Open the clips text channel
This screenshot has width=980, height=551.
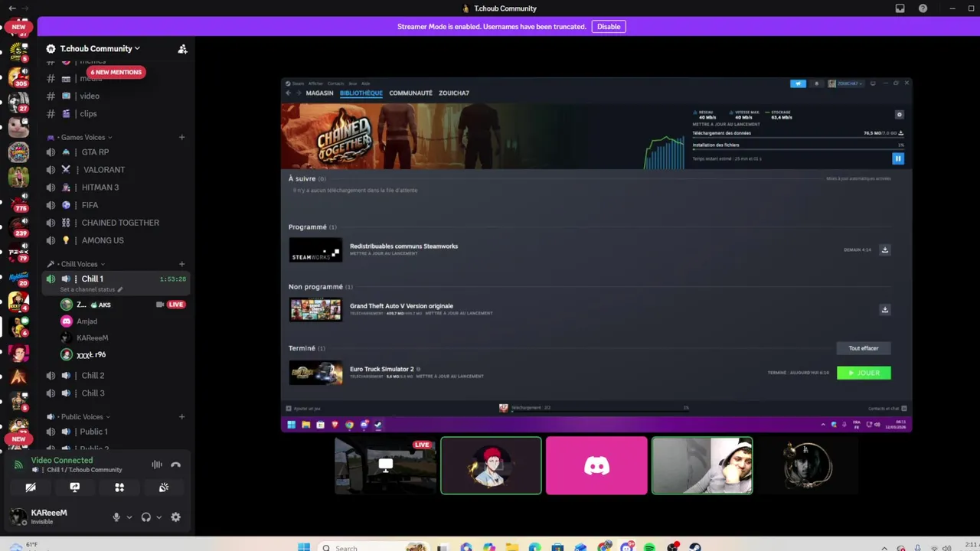[x=116, y=113]
